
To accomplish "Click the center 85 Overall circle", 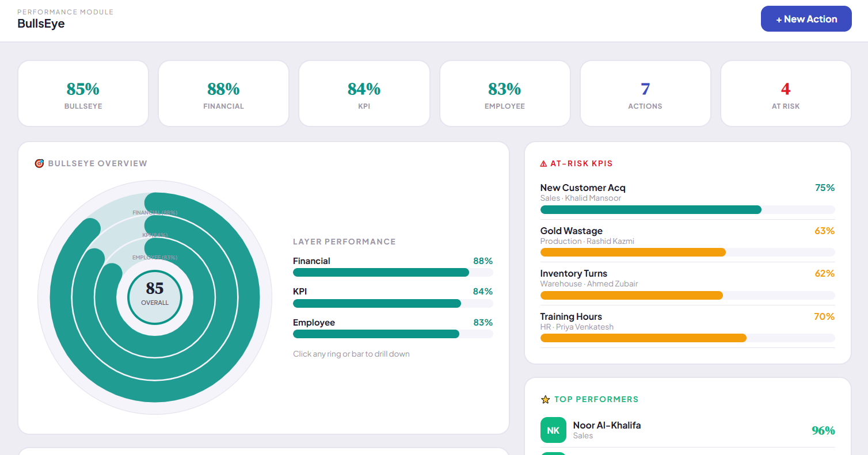I will tap(155, 297).
